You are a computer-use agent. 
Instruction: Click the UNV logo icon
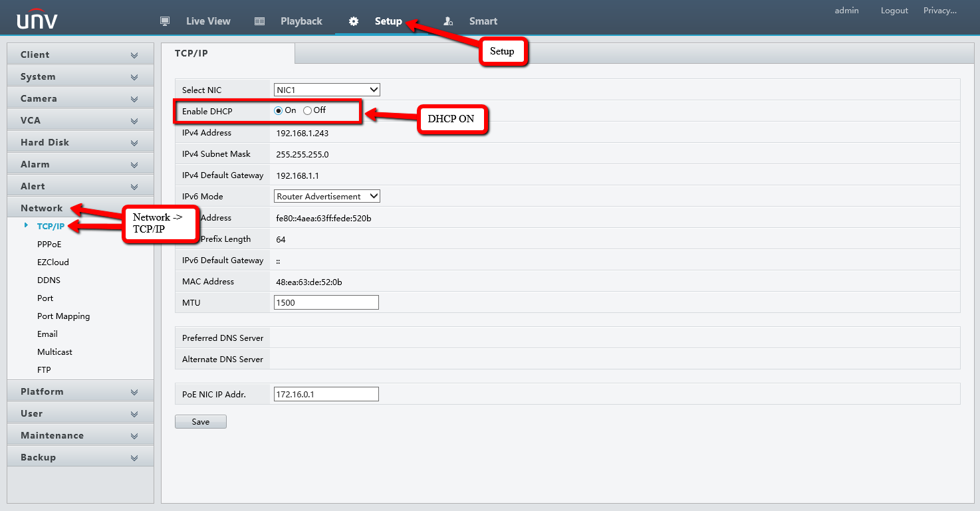click(37, 20)
